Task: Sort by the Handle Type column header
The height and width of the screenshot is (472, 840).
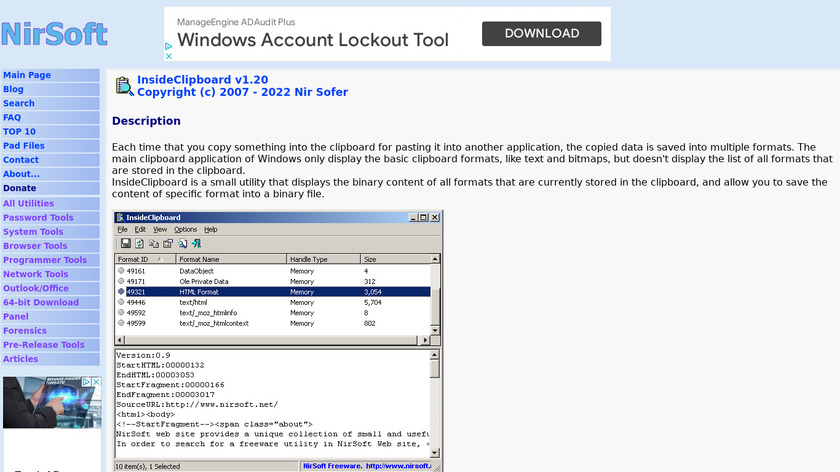Action: (324, 259)
